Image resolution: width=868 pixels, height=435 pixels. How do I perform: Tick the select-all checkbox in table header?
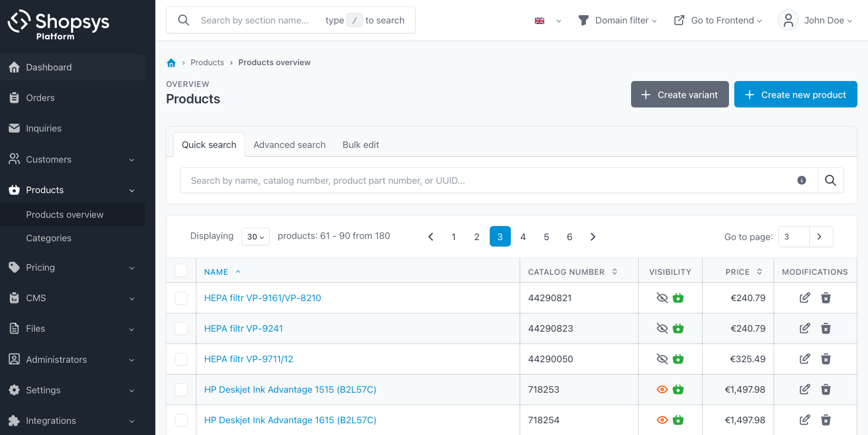[181, 271]
